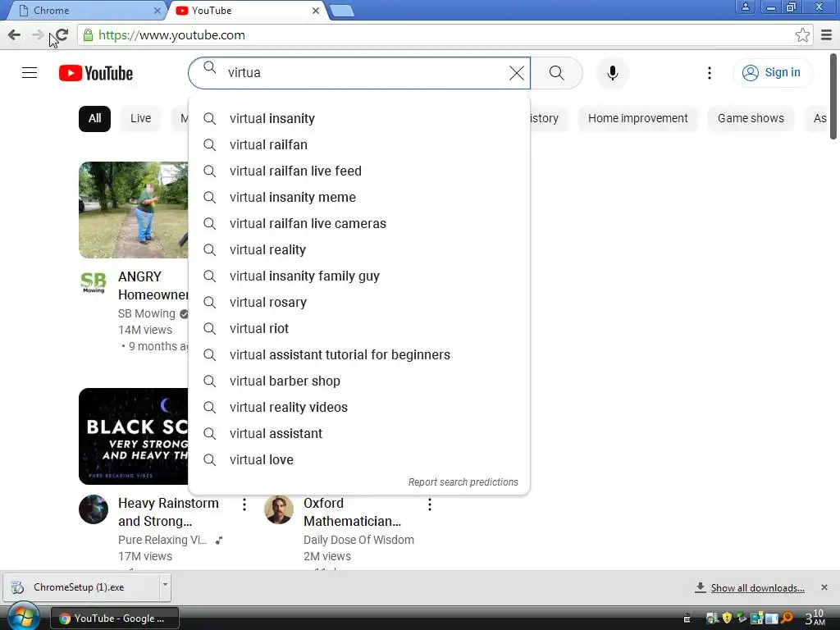This screenshot has width=840, height=630.
Task: Select the 'virtual assistant' suggestion
Action: pos(359,433)
